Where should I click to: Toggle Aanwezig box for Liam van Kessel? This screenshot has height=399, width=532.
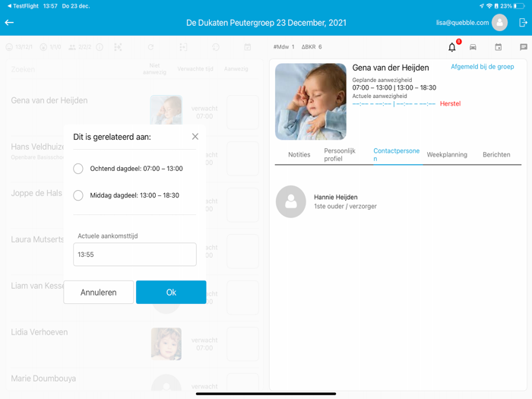point(242,298)
